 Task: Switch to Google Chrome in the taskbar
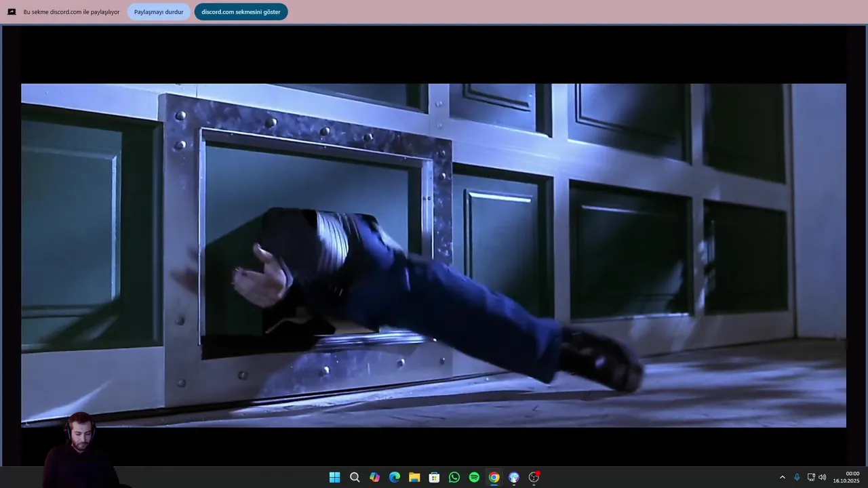point(494,477)
